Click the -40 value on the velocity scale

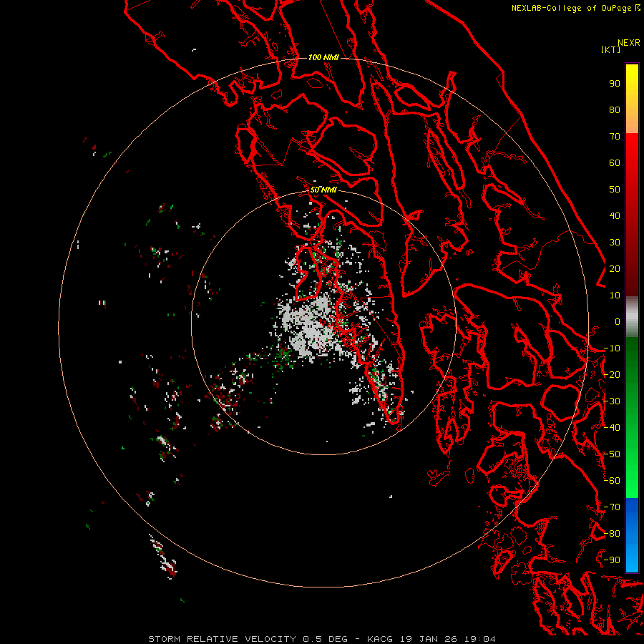pyautogui.click(x=612, y=428)
